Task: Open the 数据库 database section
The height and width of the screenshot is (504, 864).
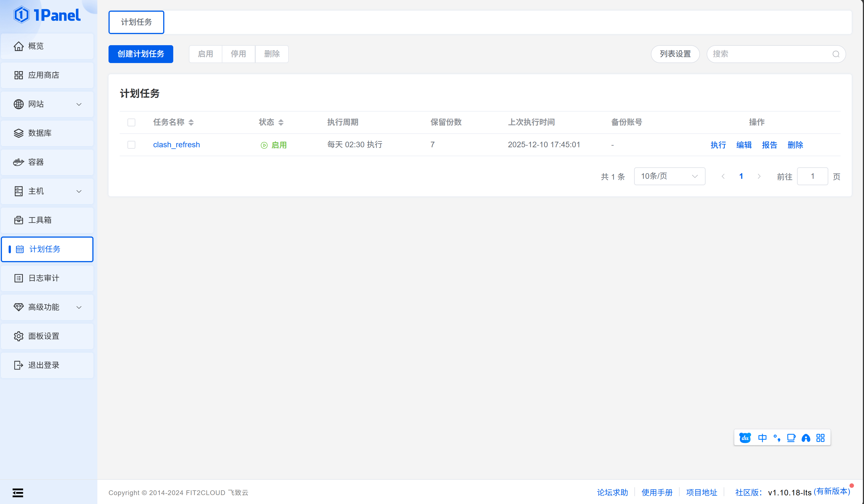Action: pos(39,133)
